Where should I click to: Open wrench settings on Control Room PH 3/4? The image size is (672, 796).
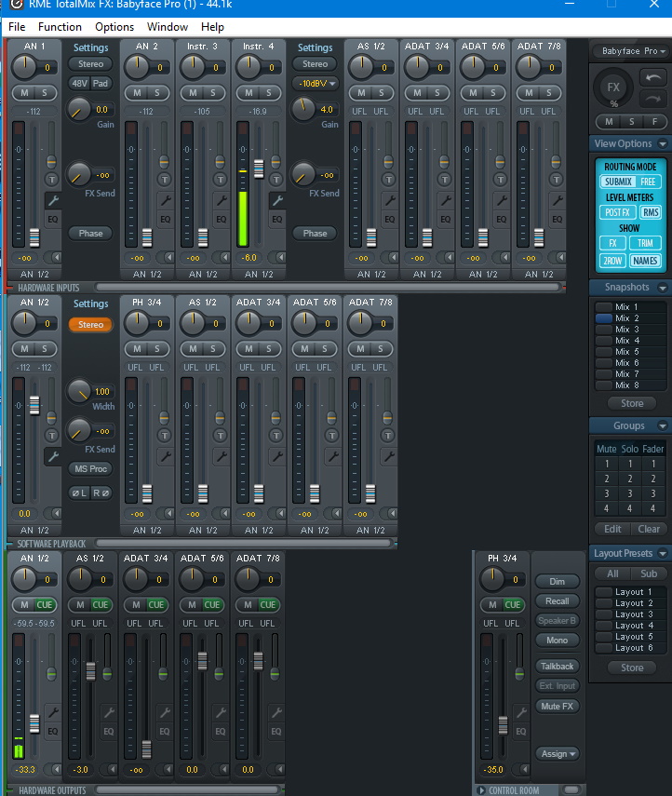click(520, 712)
